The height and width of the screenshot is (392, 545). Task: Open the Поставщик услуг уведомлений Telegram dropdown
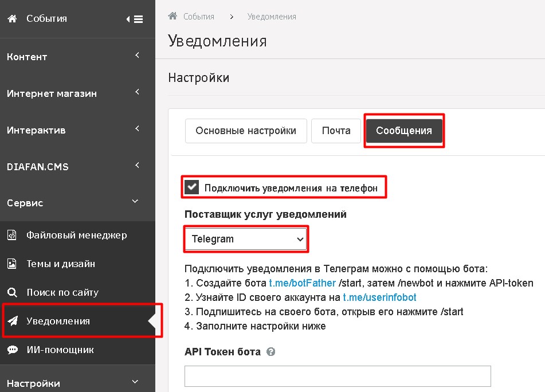coord(246,239)
